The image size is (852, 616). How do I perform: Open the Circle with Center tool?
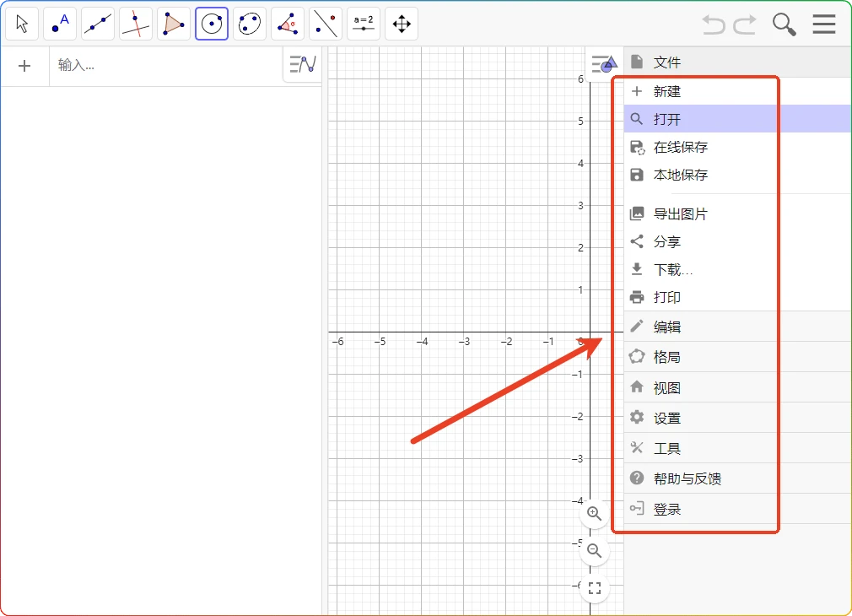212,24
